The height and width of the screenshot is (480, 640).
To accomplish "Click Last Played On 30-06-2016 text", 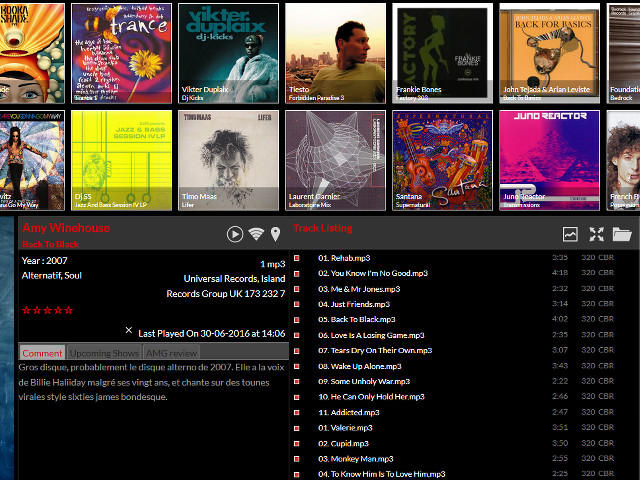I will [x=211, y=333].
